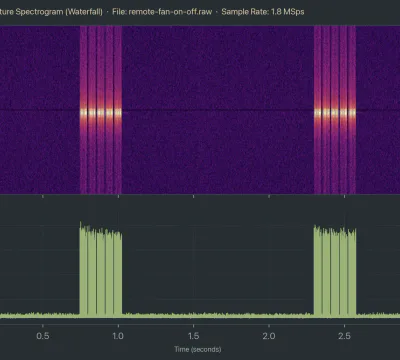Click the Time (seconds) axis title
This screenshot has height=360, width=400.
(198, 349)
